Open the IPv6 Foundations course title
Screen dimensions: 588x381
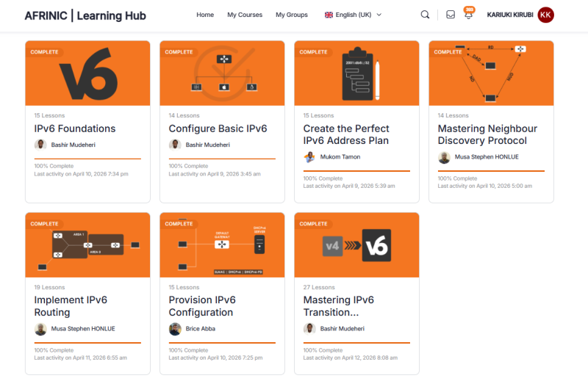click(75, 128)
